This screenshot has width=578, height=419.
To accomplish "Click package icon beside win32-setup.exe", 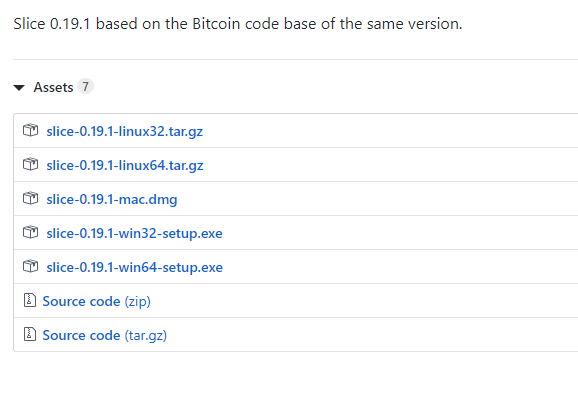I will tap(30, 232).
